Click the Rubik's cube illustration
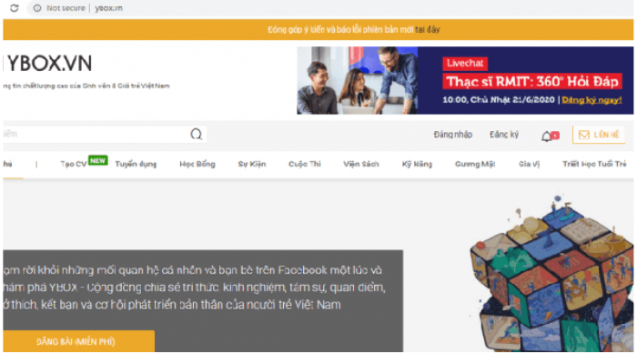Image resolution: width=637 pixels, height=364 pixels. tap(551, 274)
